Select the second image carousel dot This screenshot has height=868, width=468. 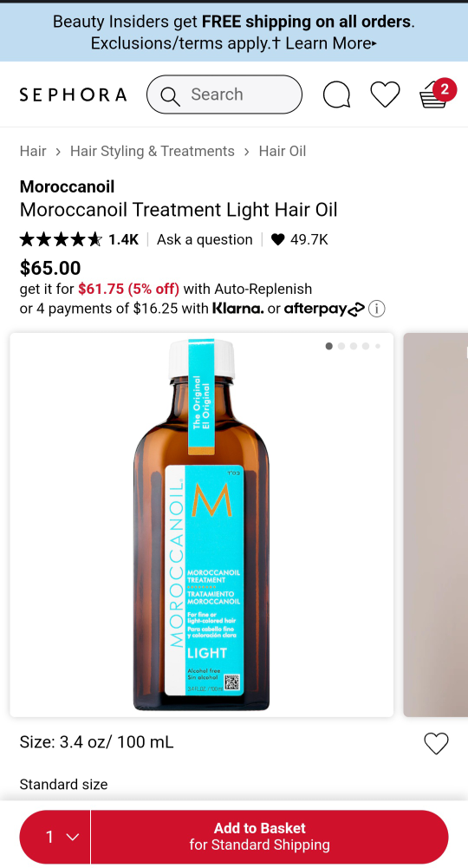[x=341, y=346]
